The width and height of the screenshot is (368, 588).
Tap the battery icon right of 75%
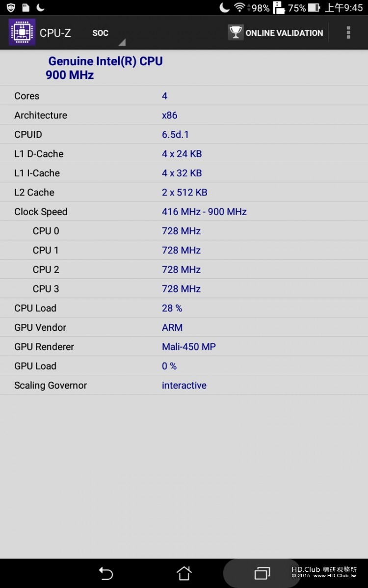(x=315, y=8)
